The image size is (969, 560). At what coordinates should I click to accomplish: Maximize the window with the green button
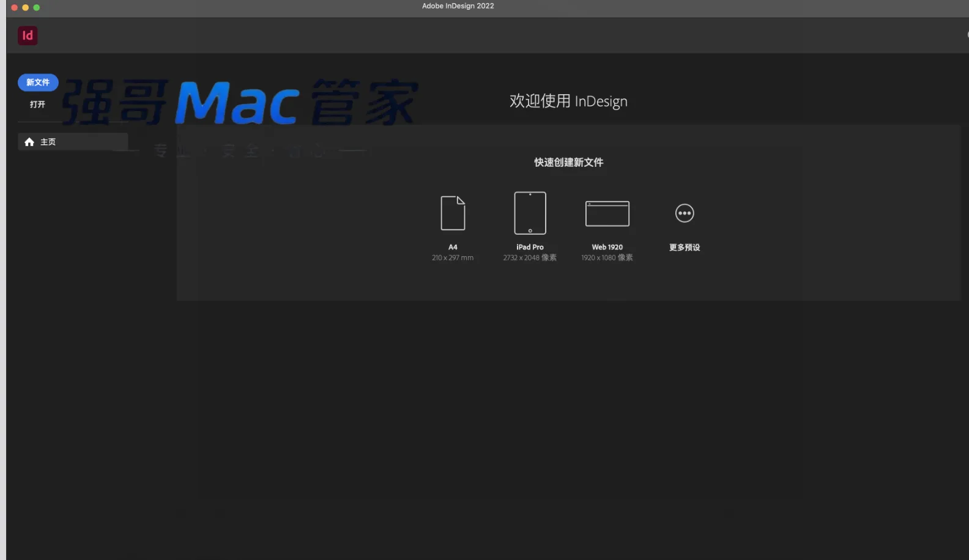tap(37, 7)
